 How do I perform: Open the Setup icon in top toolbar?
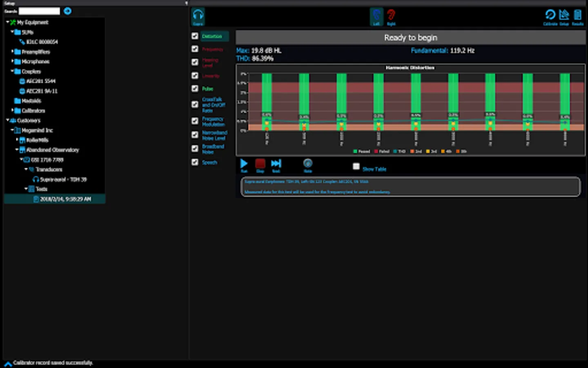click(x=564, y=17)
